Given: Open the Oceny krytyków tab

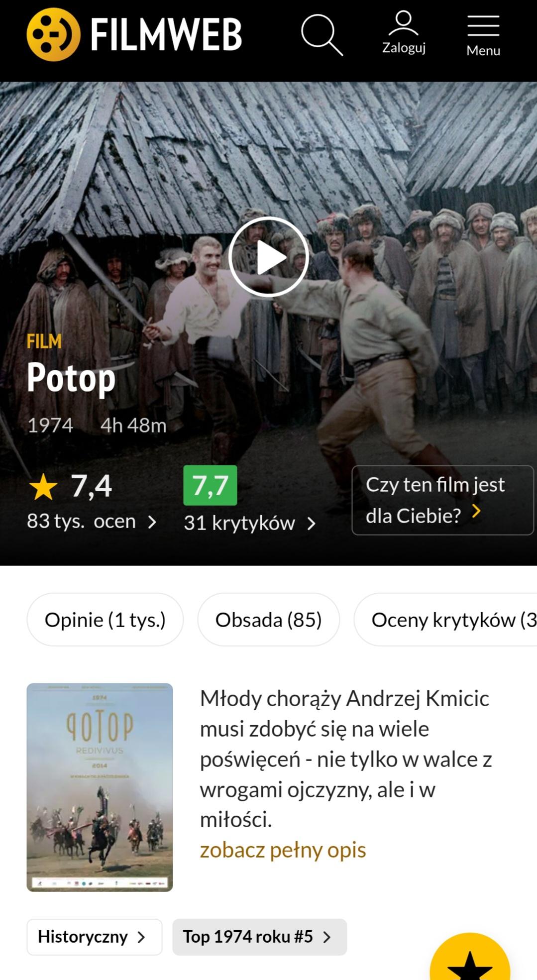Looking at the screenshot, I should pyautogui.click(x=445, y=620).
